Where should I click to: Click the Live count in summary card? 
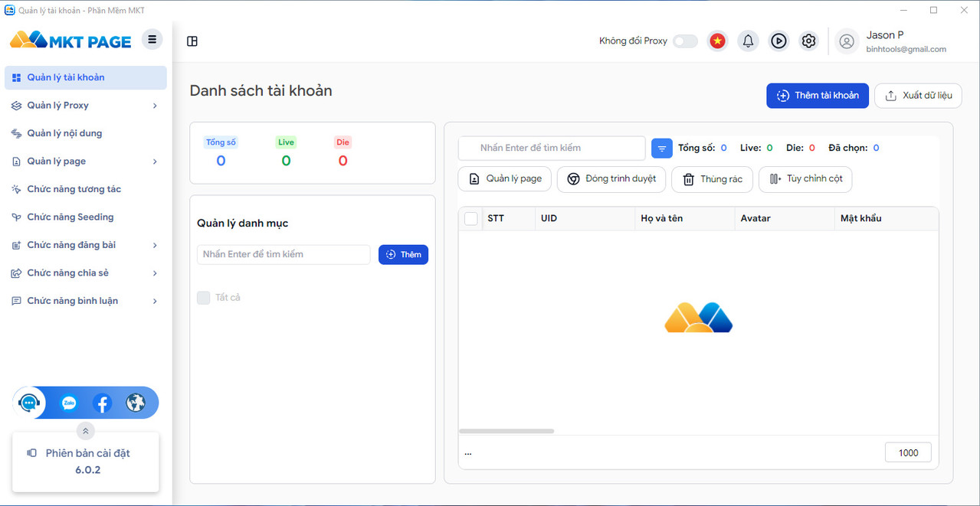pos(286,161)
